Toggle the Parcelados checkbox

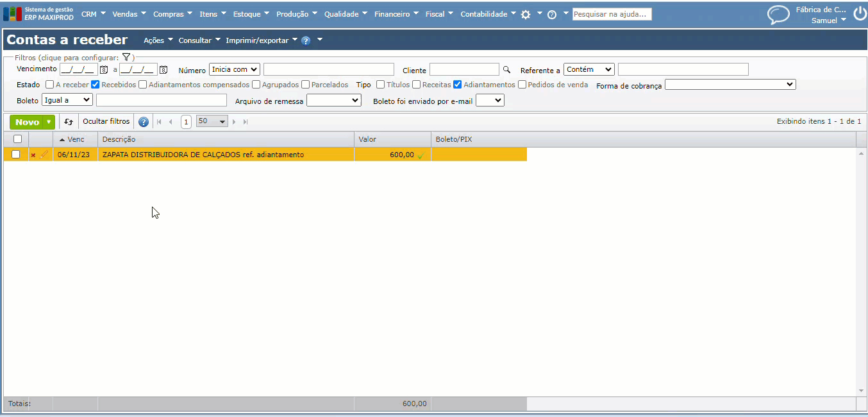(x=305, y=85)
